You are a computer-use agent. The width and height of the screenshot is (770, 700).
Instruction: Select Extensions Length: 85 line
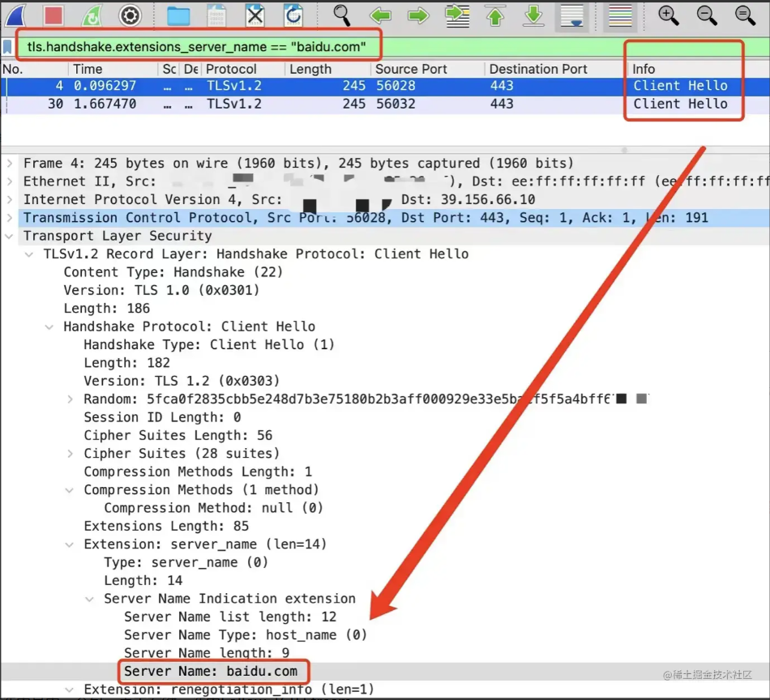point(166,527)
